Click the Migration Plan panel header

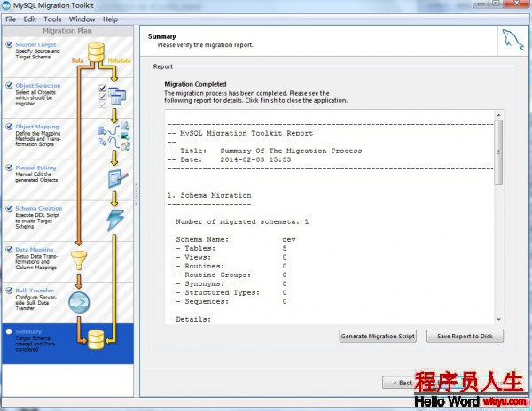pos(67,31)
